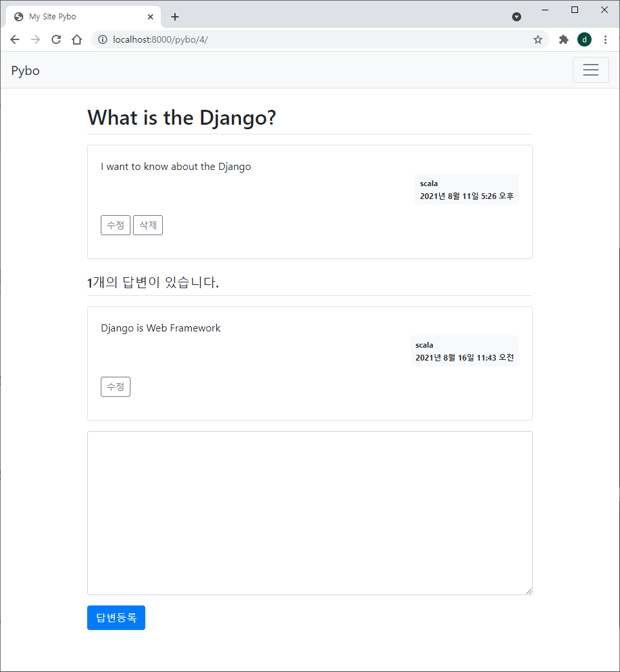
Task: Reload the page with the refresh icon
Action: 56,40
